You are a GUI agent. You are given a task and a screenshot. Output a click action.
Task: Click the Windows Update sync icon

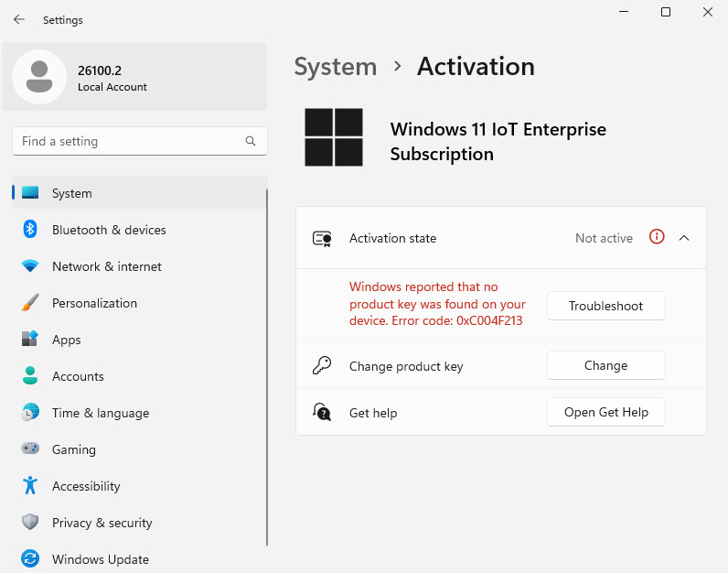click(30, 558)
